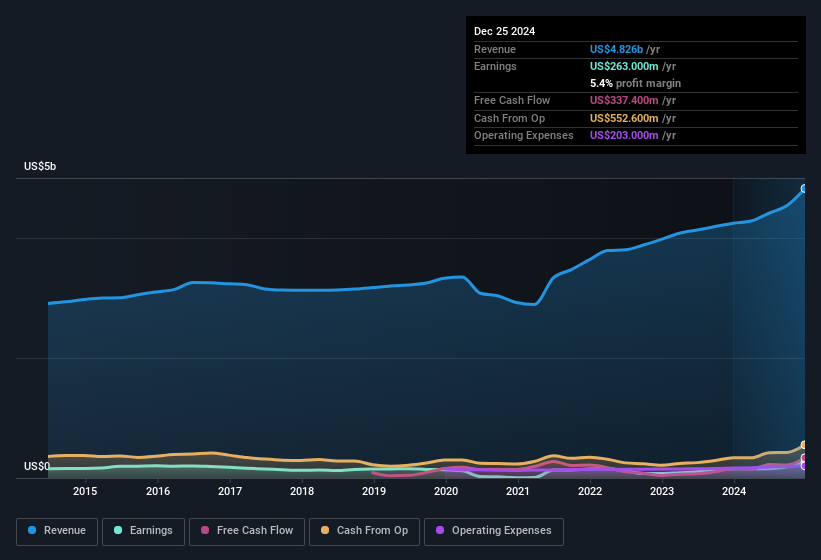Image resolution: width=821 pixels, height=560 pixels.
Task: Toggle the Operating Expenses legend button
Action: point(494,531)
